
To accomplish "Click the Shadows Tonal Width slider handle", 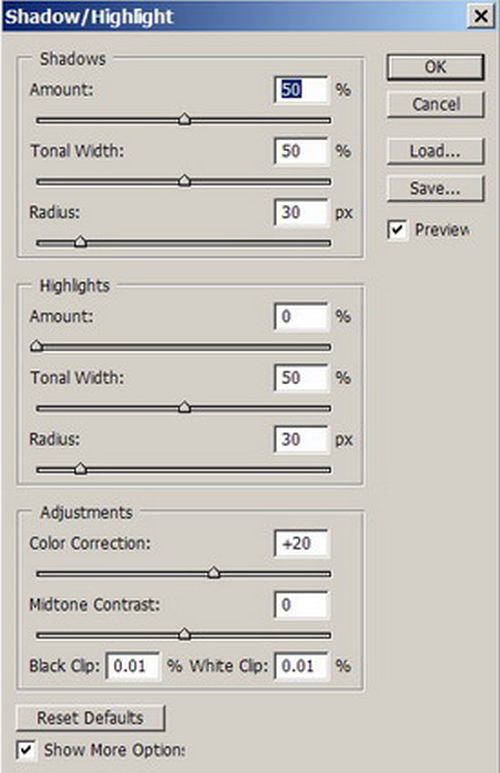I will [x=184, y=180].
